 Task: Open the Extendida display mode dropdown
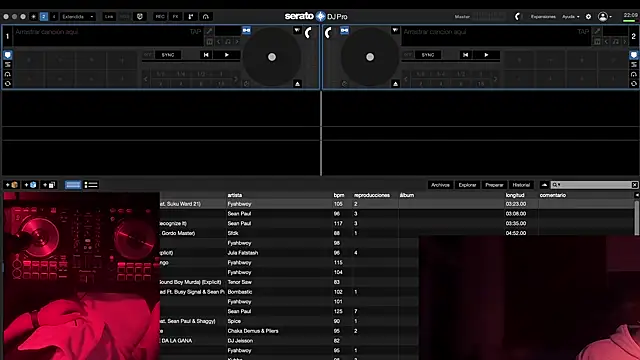tap(78, 17)
